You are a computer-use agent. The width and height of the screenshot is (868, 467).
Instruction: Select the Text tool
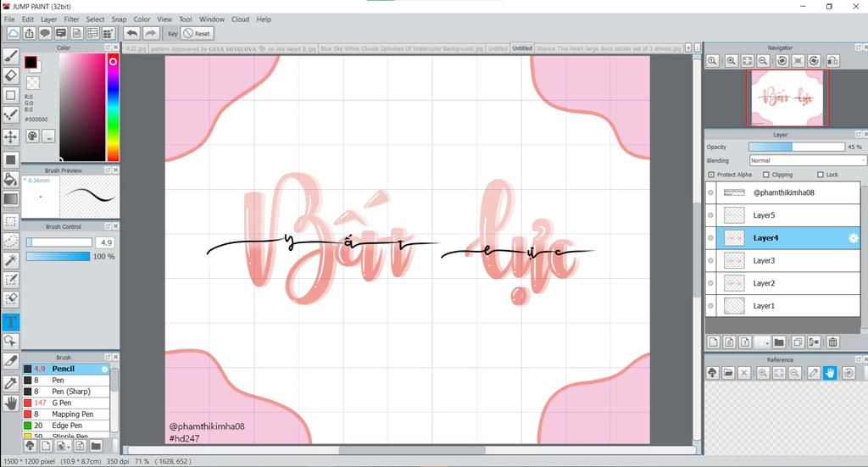10,322
